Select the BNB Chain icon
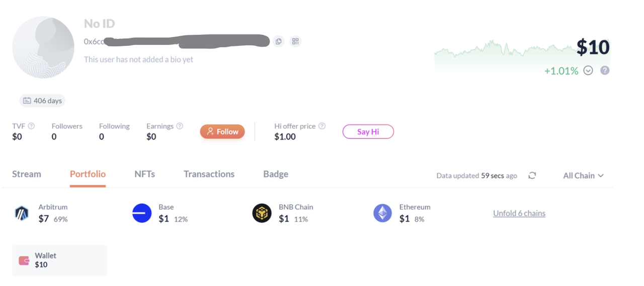 (x=262, y=213)
